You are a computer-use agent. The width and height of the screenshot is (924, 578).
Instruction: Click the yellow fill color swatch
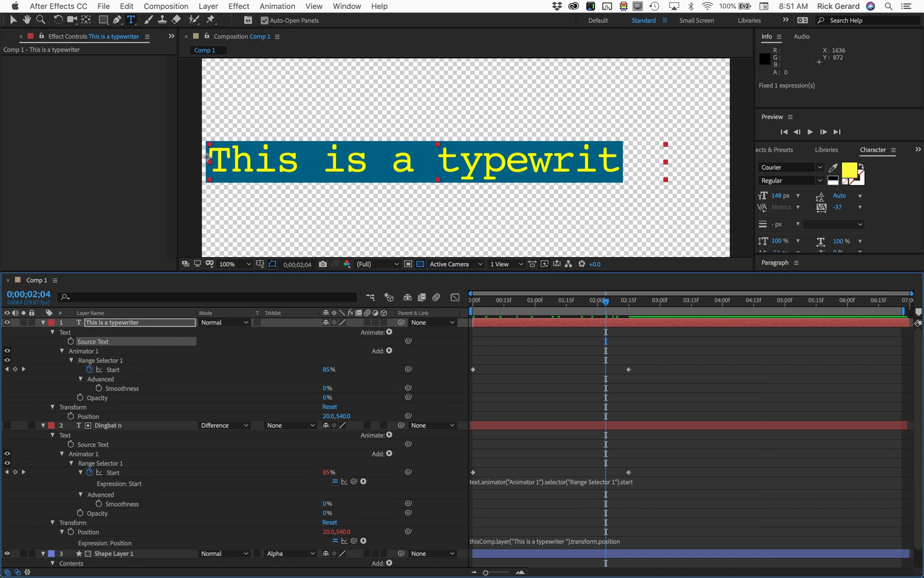[849, 171]
